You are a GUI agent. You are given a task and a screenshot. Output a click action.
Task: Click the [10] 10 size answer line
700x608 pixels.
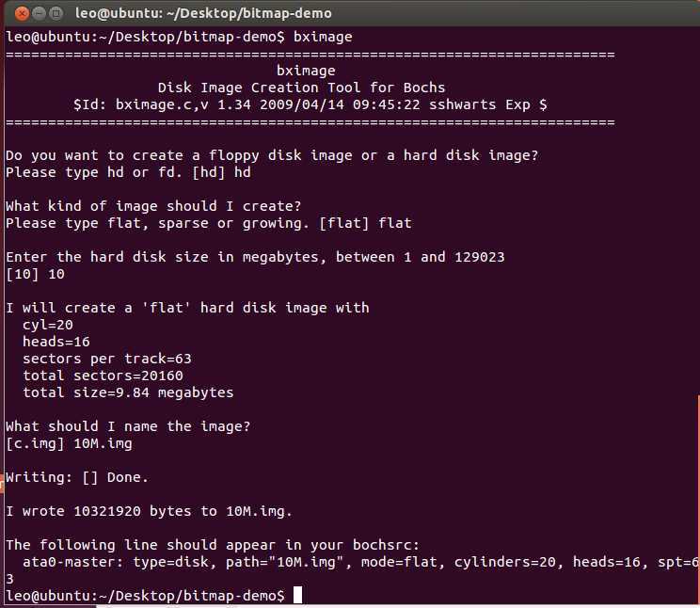tap(35, 274)
